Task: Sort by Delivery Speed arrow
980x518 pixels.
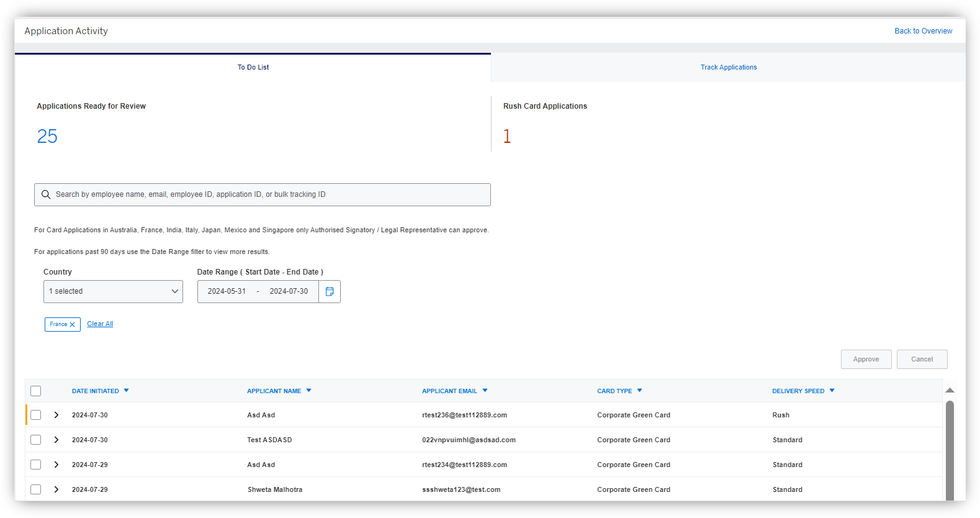Action: click(x=832, y=391)
